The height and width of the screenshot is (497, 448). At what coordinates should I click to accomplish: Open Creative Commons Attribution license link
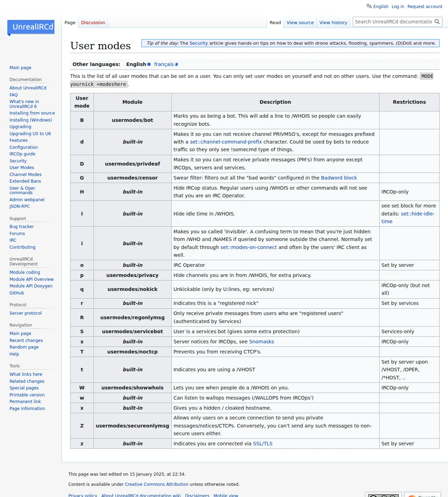tap(157, 484)
